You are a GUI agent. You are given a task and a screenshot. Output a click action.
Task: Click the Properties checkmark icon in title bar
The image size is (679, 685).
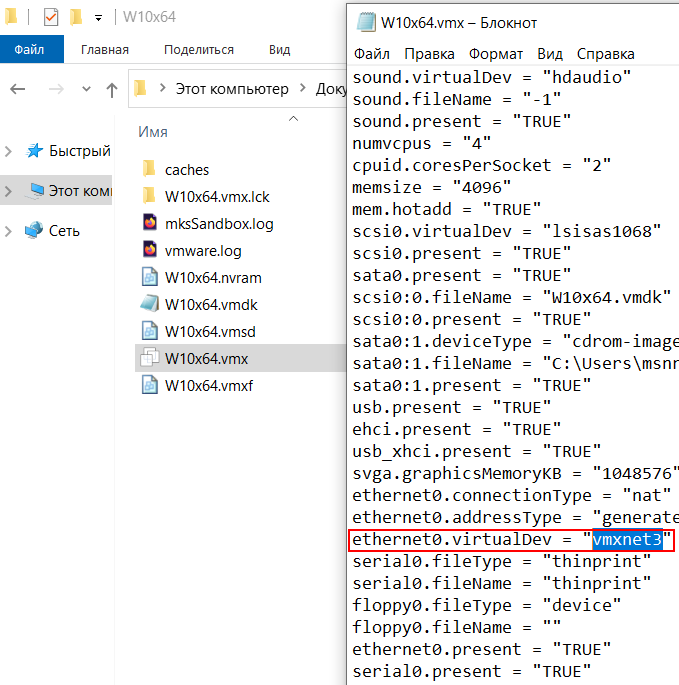[x=51, y=18]
